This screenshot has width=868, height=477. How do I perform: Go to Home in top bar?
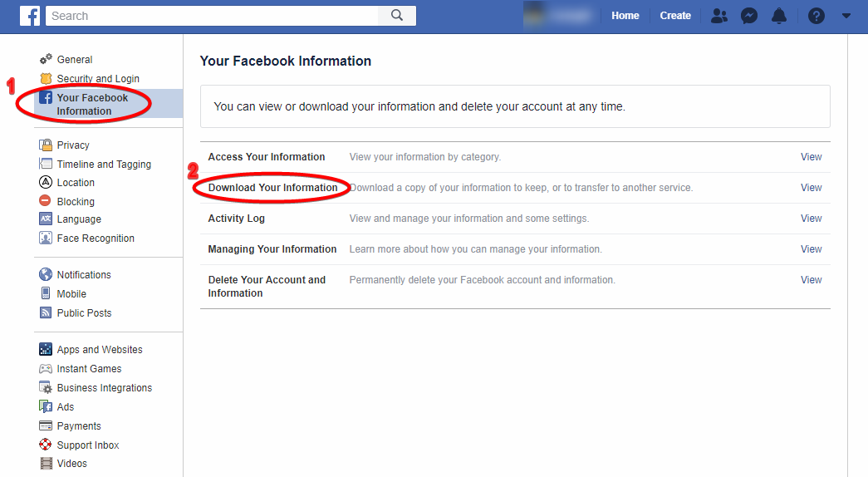point(625,16)
